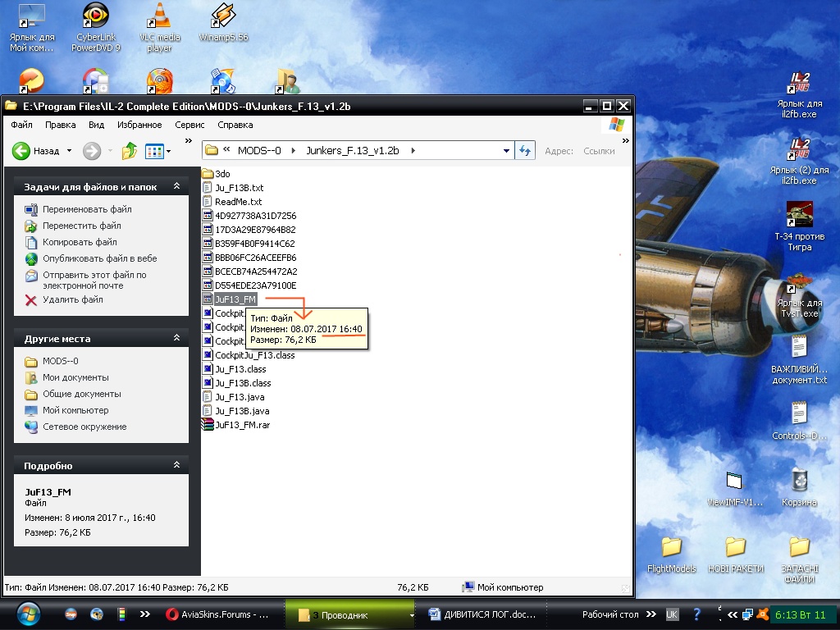Select CockpitJu_F13.class file

click(x=249, y=354)
